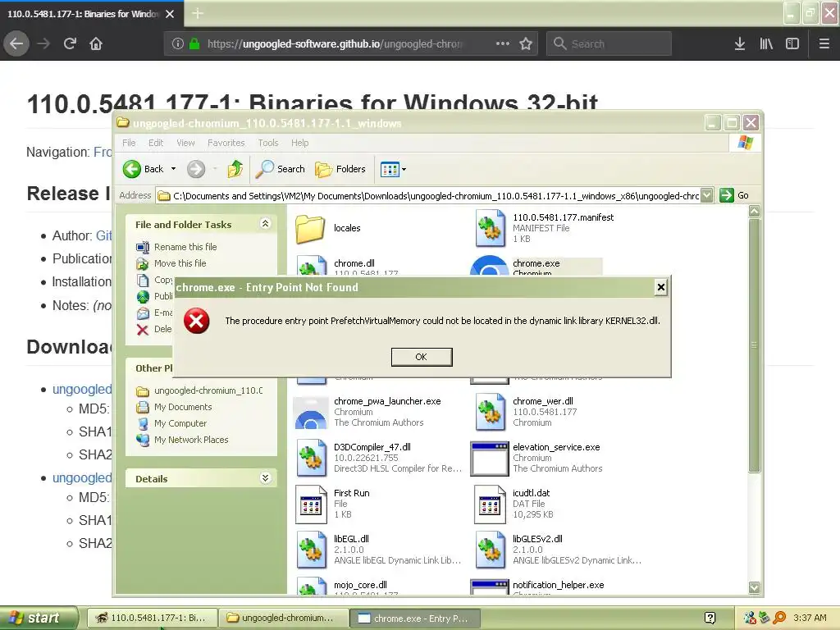Open a new Firefox tab

tap(198, 13)
